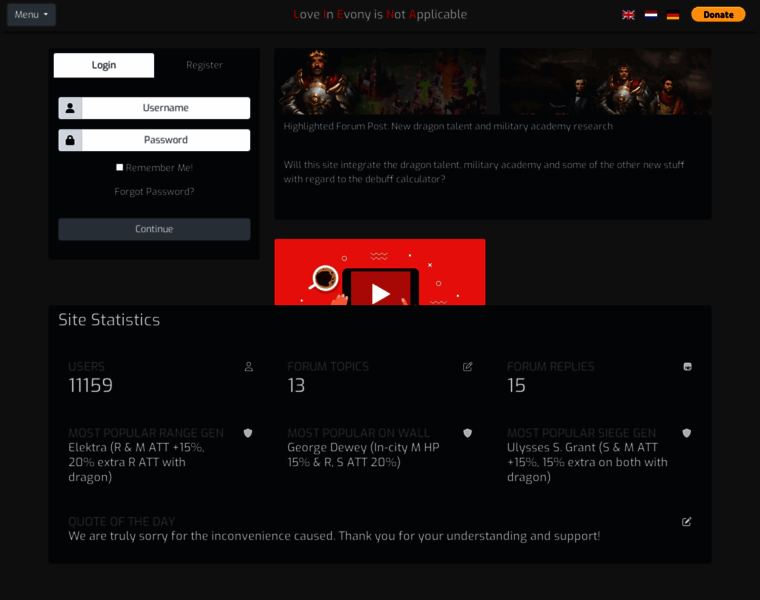Click forum post body about debuff calculator
The width and height of the screenshot is (760, 600).
pyautogui.click(x=484, y=172)
